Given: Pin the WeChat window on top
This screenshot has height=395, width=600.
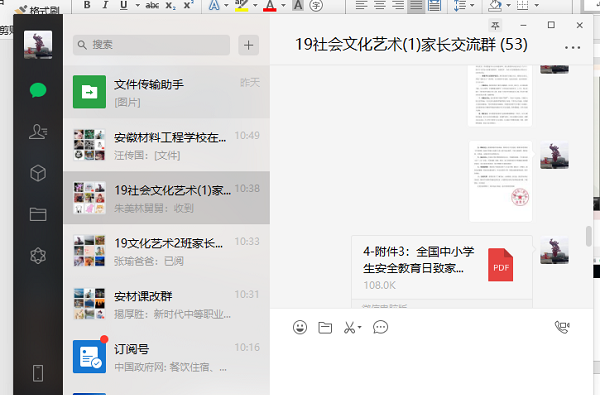Looking at the screenshot, I should [495, 25].
